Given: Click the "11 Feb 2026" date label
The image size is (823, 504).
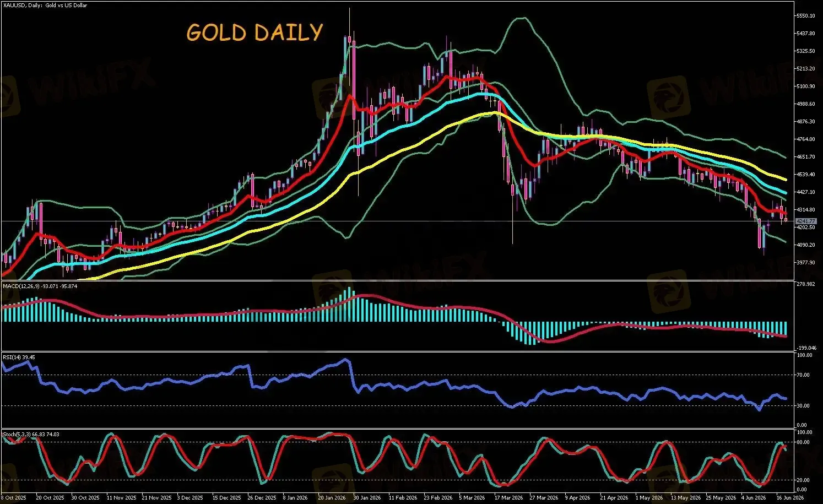Looking at the screenshot, I should [x=403, y=498].
